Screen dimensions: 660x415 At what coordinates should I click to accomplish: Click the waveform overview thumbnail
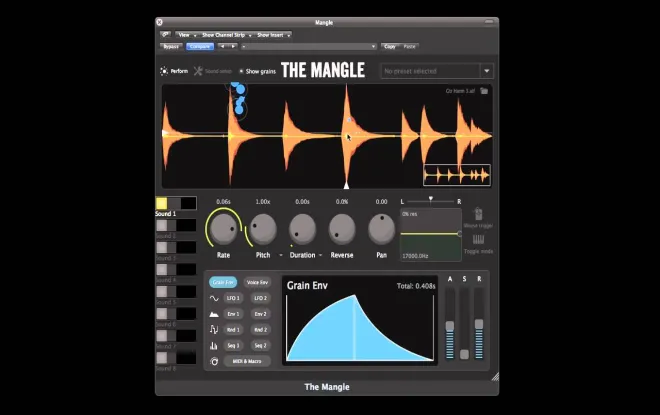tap(457, 175)
